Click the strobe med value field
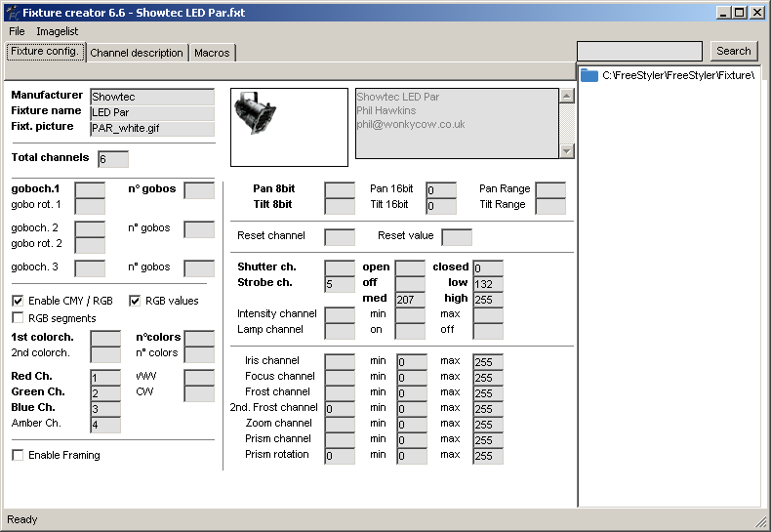 click(411, 300)
